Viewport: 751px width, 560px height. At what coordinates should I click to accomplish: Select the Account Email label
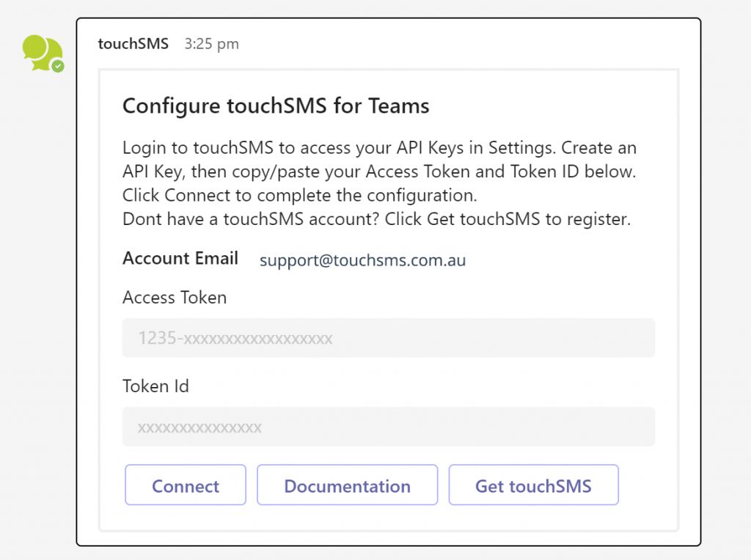pyautogui.click(x=180, y=258)
